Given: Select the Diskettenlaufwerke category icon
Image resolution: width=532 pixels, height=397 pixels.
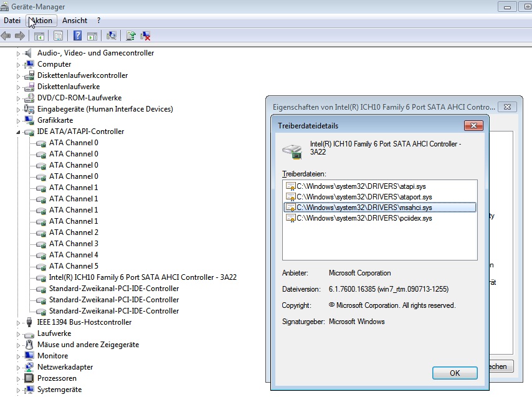Looking at the screenshot, I should 29,87.
